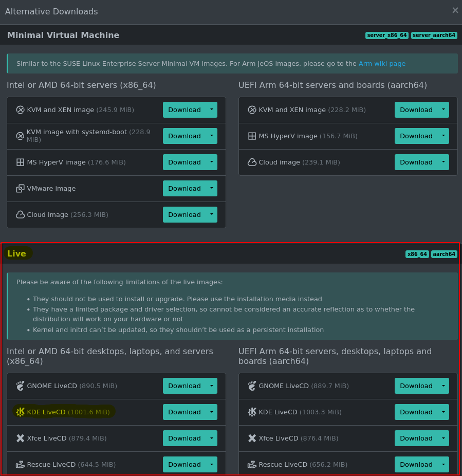Open dropdown arrow next to VMware image Download

tap(211, 188)
